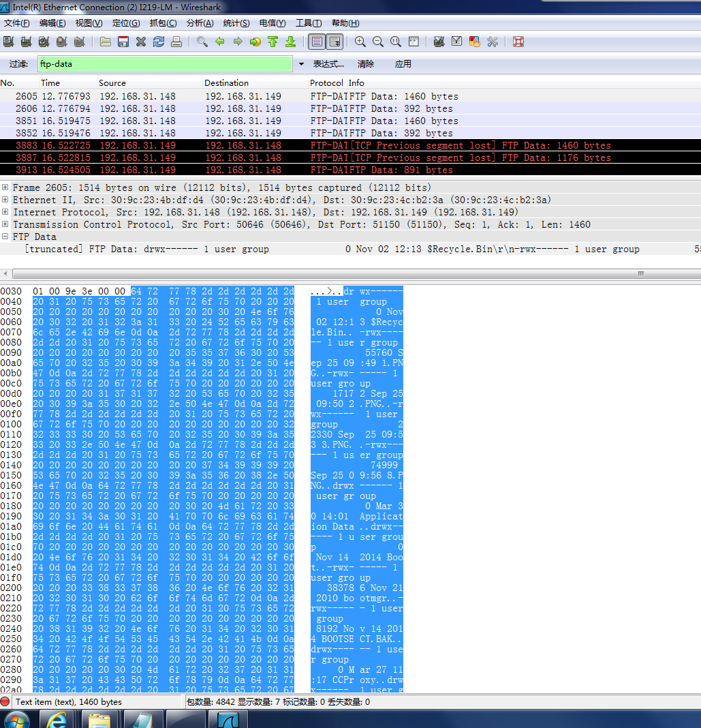Go forward in packet history arrow
This screenshot has height=728, width=701.
[238, 42]
